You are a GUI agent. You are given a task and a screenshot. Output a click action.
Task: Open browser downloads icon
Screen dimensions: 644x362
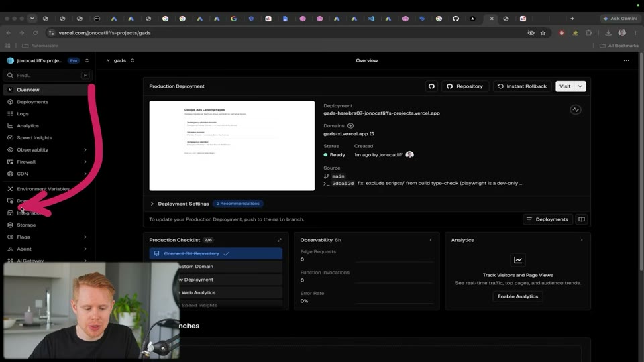click(x=608, y=32)
